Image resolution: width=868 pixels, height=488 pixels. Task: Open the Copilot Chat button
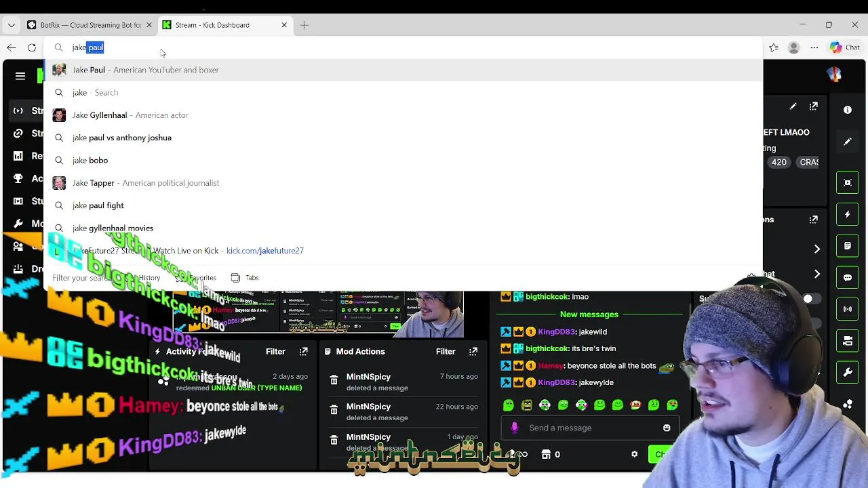coord(845,47)
